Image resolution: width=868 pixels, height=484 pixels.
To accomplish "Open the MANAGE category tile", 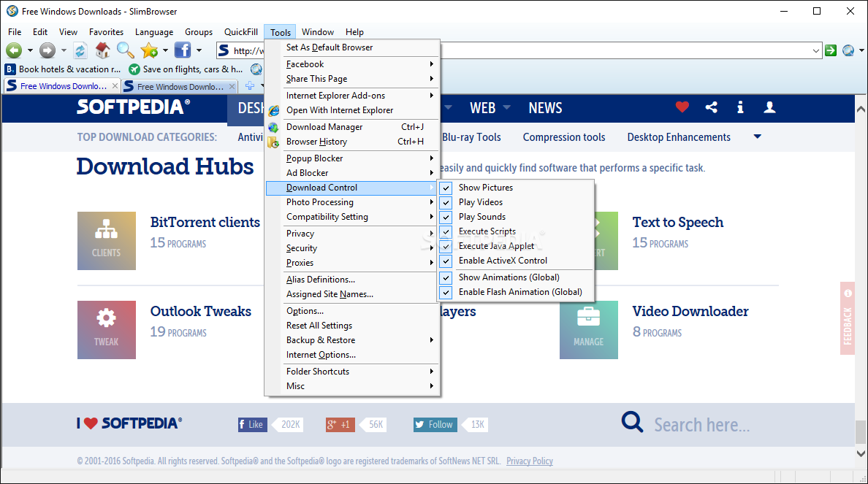I will [x=588, y=330].
